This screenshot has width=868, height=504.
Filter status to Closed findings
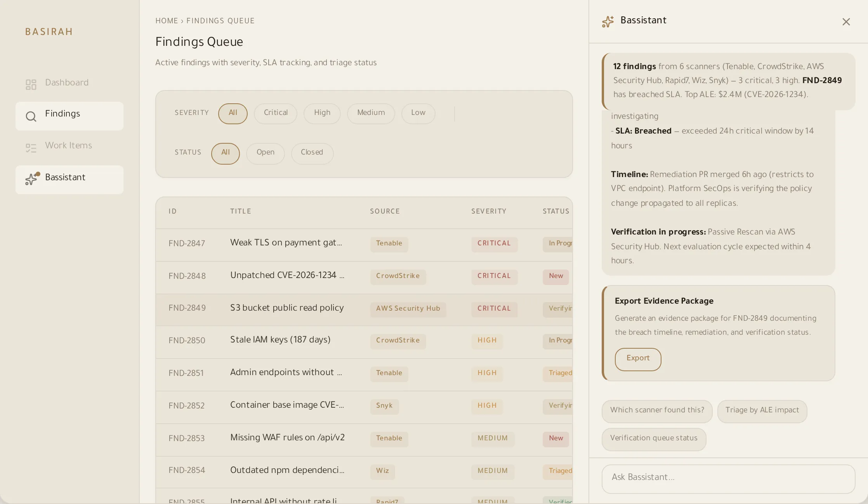coord(312,153)
